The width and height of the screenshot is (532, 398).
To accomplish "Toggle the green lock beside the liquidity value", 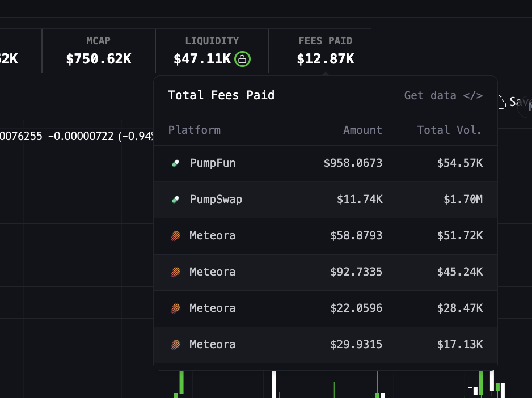I will 242,59.
